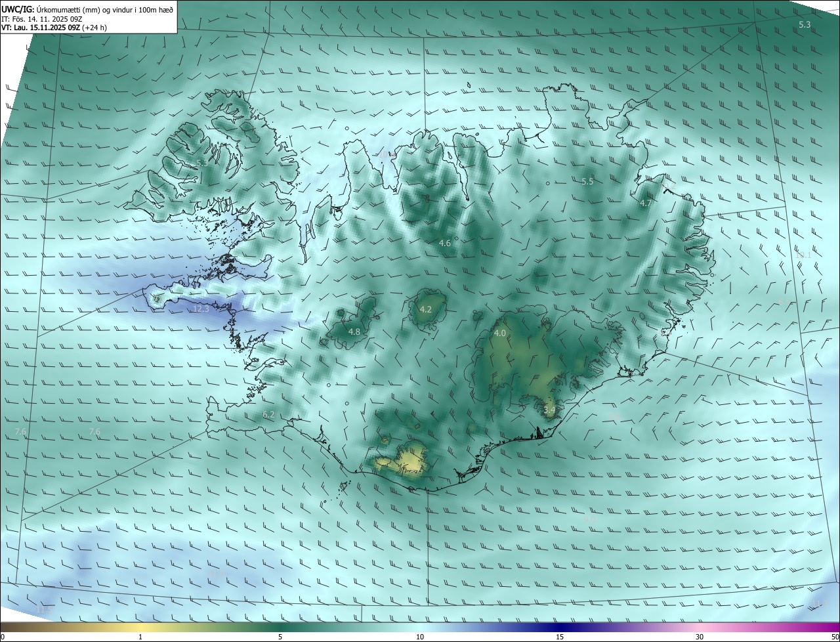Click the 3.4 value label on the map
Image resolution: width=840 pixels, height=642 pixels.
(x=550, y=410)
